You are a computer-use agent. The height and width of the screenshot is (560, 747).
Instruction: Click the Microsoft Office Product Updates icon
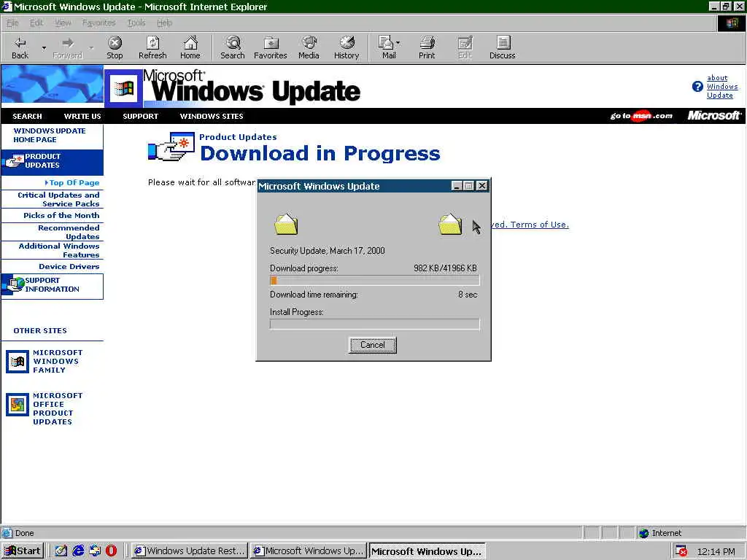pyautogui.click(x=18, y=405)
